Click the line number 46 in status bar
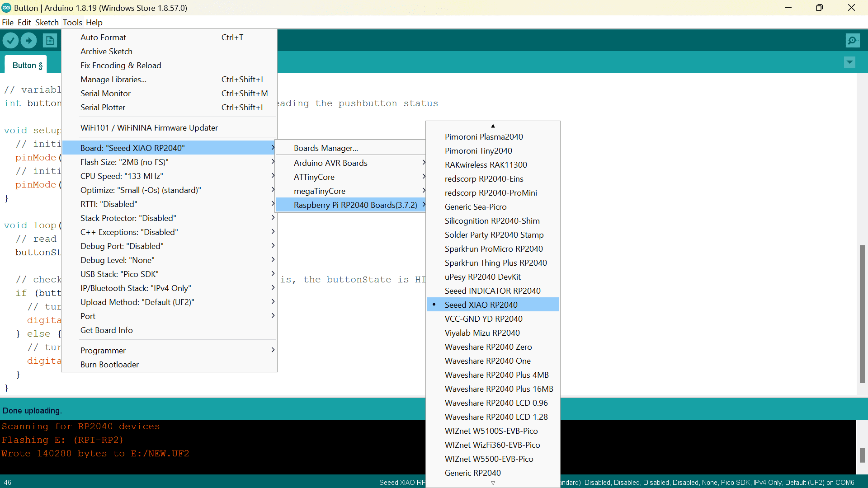 pos(8,482)
